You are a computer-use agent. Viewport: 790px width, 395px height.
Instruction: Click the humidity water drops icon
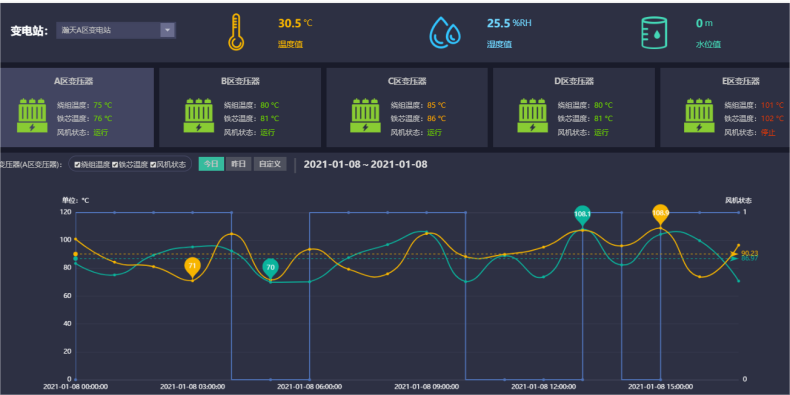pos(445,32)
